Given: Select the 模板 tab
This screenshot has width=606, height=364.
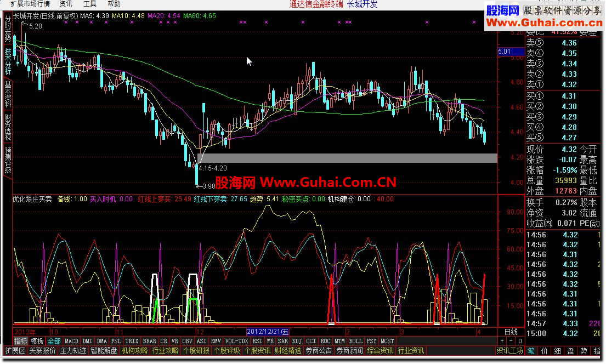Looking at the screenshot, I should [37, 341].
